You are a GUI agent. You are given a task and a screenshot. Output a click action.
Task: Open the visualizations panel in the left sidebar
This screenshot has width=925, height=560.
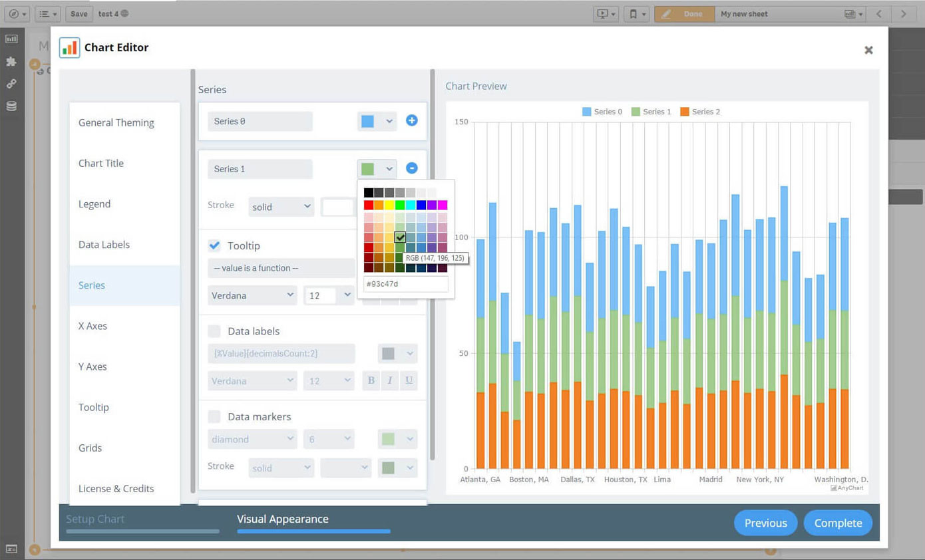pyautogui.click(x=11, y=39)
